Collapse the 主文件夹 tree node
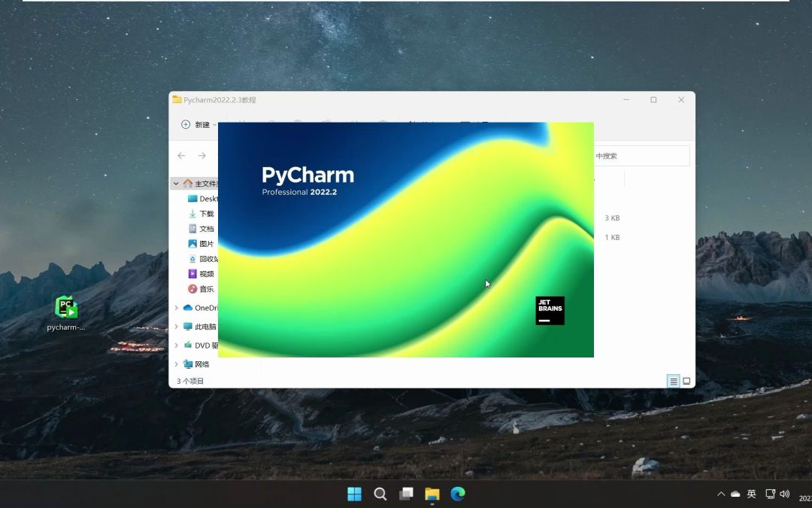 [x=175, y=183]
